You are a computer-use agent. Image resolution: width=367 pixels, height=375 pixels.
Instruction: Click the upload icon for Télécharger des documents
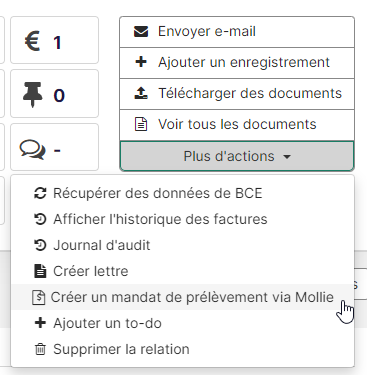141,93
